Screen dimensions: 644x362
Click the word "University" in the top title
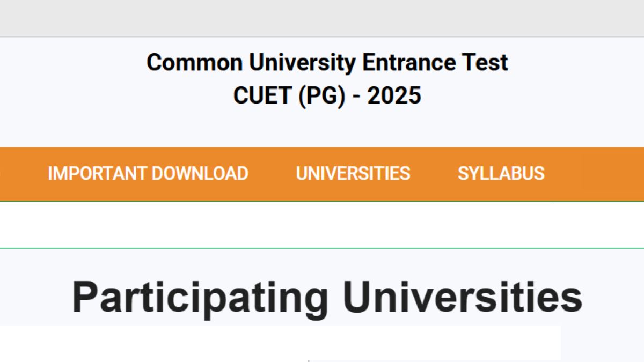point(302,63)
